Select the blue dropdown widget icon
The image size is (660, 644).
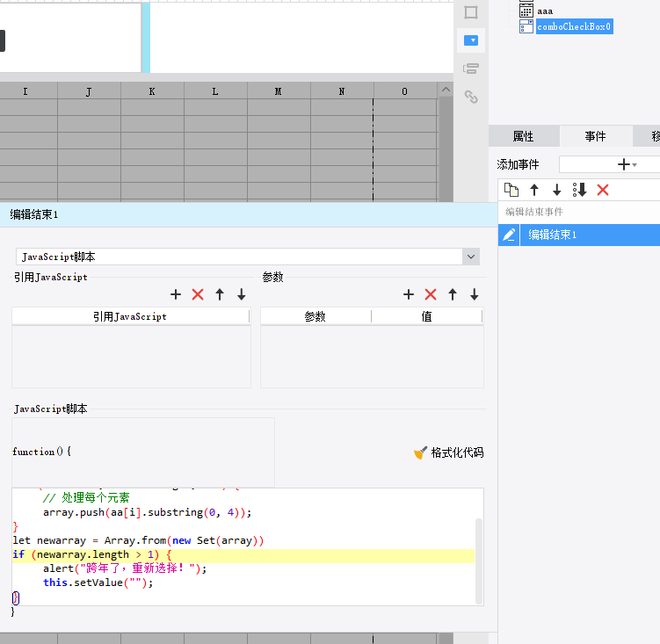click(470, 40)
